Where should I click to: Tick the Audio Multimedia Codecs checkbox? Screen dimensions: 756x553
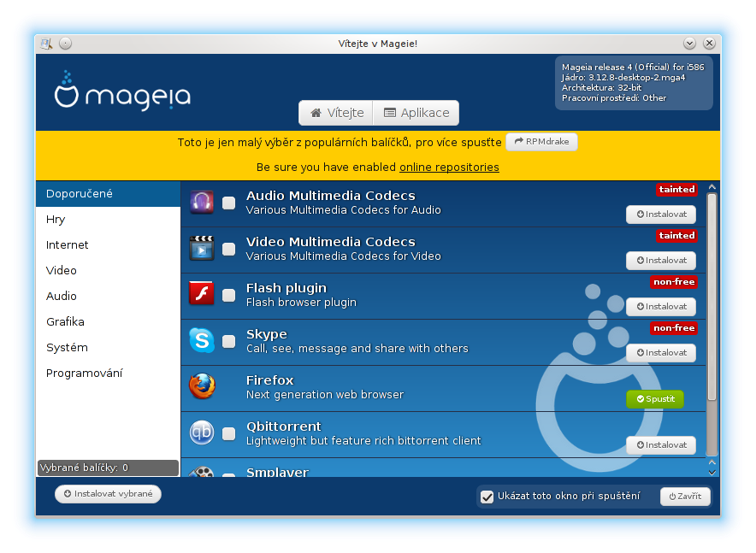coord(228,203)
